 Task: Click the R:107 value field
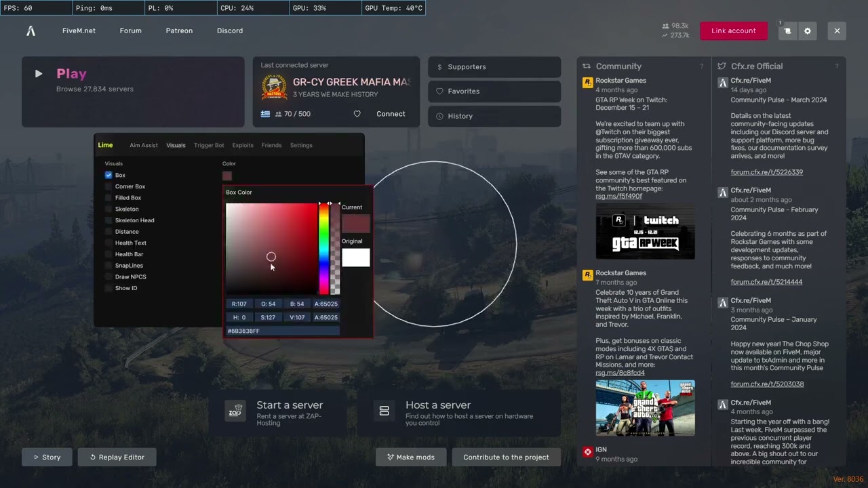click(x=239, y=304)
